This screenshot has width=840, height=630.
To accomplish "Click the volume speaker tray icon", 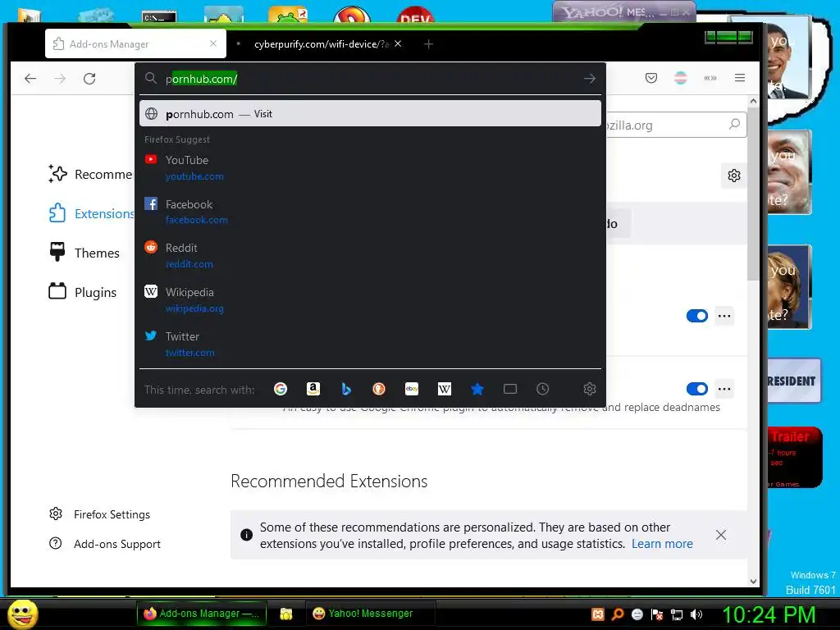I will pyautogui.click(x=696, y=614).
